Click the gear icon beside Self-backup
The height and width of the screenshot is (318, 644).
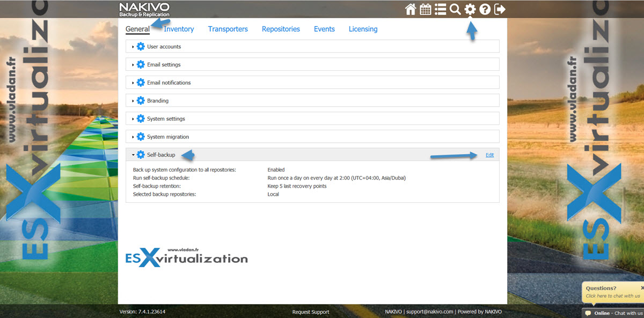141,155
